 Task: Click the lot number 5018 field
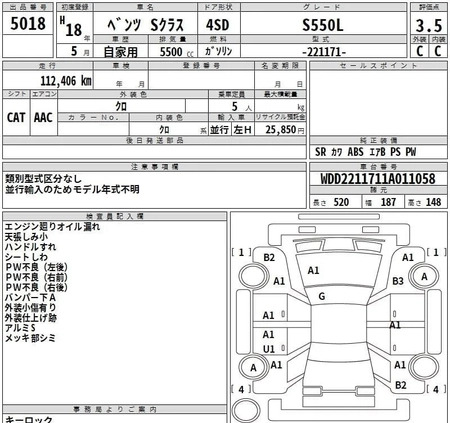tap(28, 23)
